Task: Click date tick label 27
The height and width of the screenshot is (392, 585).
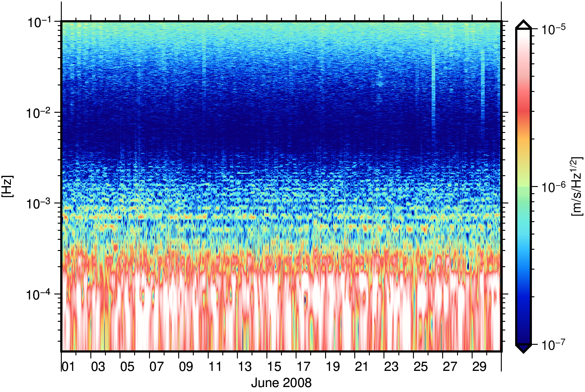Action: click(450, 367)
